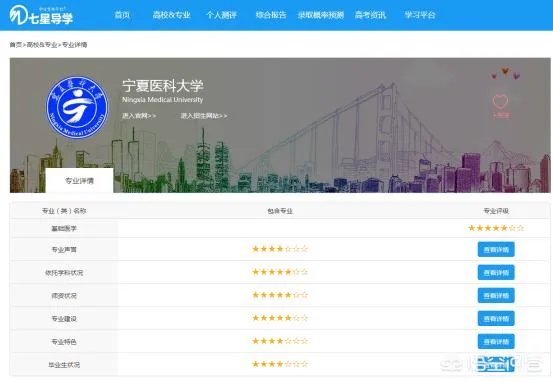Click the star rating for 依托学科状况
This screenshot has width=553, height=382.
click(280, 272)
